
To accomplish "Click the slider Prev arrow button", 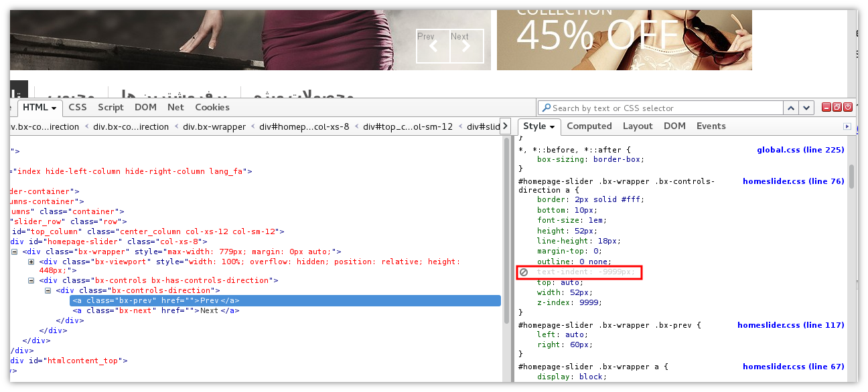I will pos(433,46).
